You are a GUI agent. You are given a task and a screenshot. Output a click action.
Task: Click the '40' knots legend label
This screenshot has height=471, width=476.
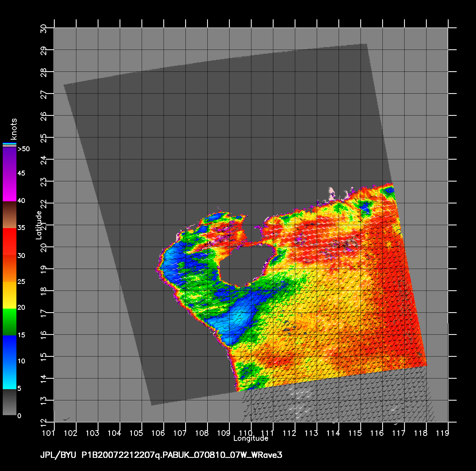pos(21,201)
